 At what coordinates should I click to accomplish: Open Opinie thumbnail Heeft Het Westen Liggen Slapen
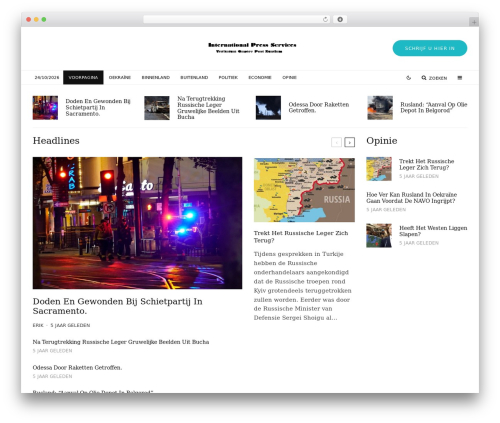click(x=379, y=236)
